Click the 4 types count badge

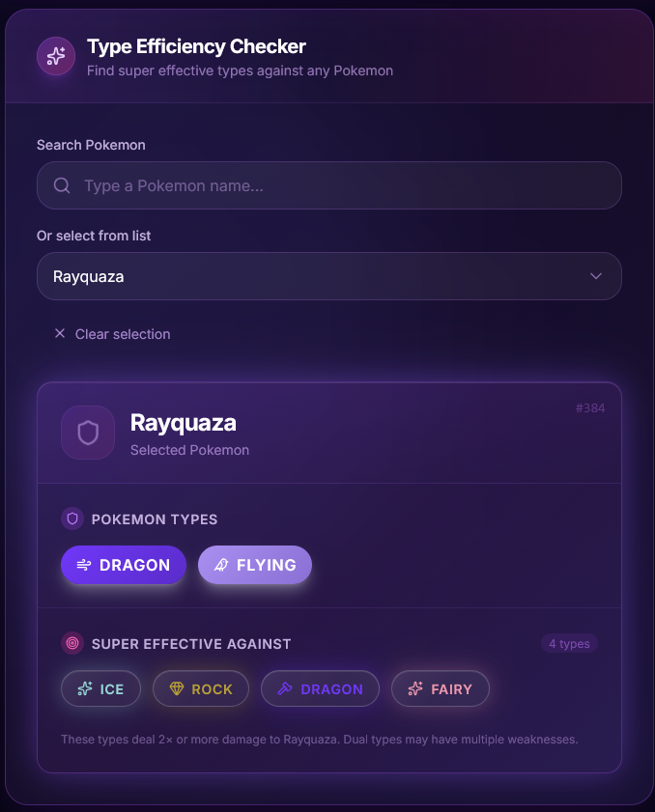tap(569, 644)
